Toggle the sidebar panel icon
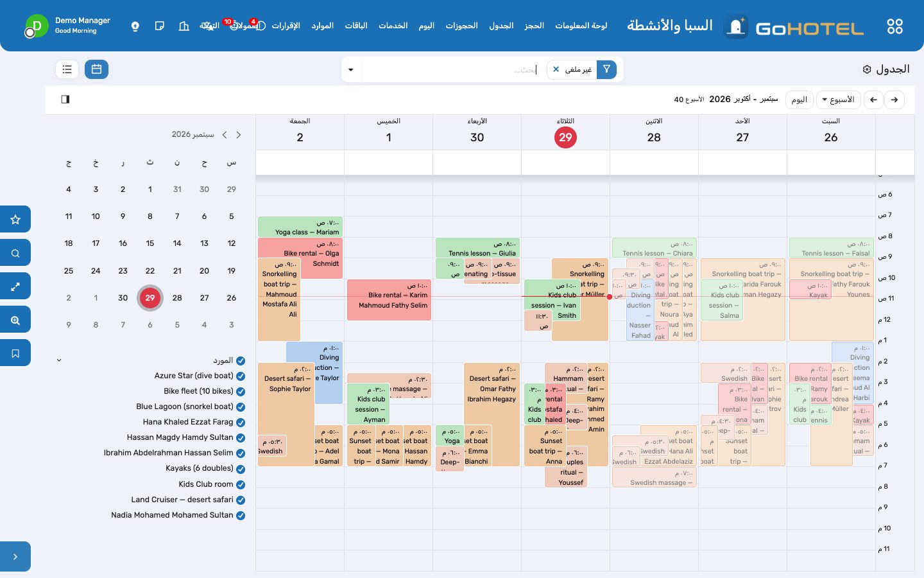Image resolution: width=924 pixels, height=578 pixels. [x=65, y=100]
